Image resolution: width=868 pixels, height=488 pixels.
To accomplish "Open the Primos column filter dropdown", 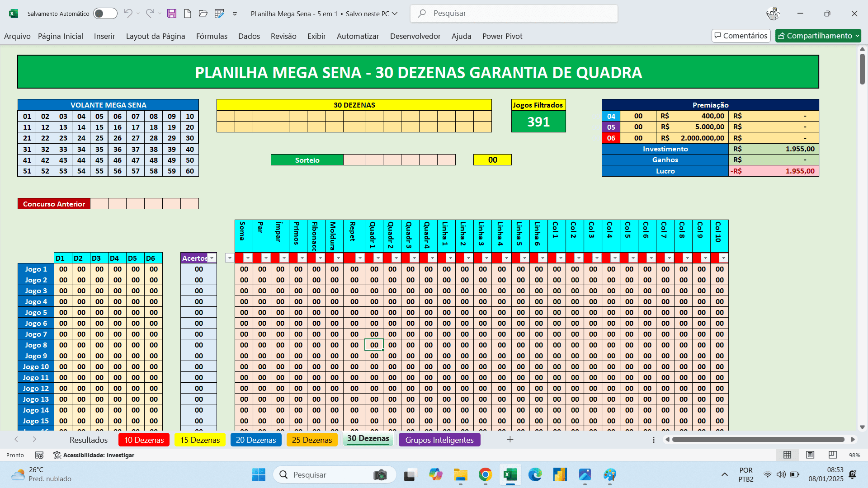I will click(x=302, y=258).
